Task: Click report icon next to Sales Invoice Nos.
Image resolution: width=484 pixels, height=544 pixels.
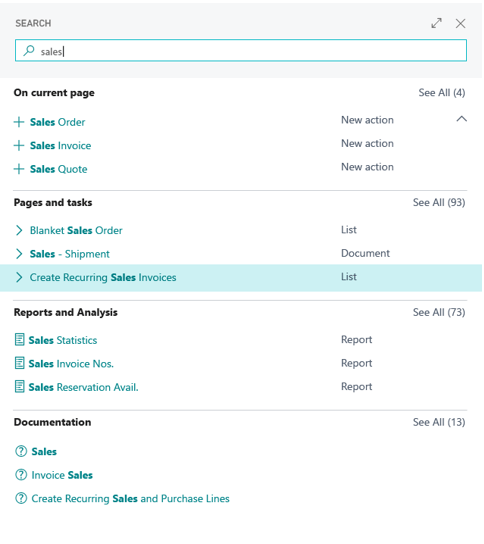Action: (x=20, y=364)
